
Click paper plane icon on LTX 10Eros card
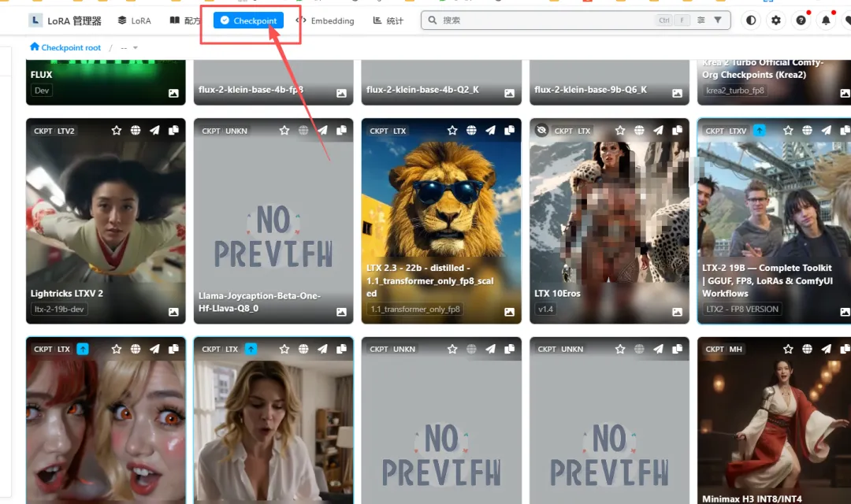click(x=658, y=130)
